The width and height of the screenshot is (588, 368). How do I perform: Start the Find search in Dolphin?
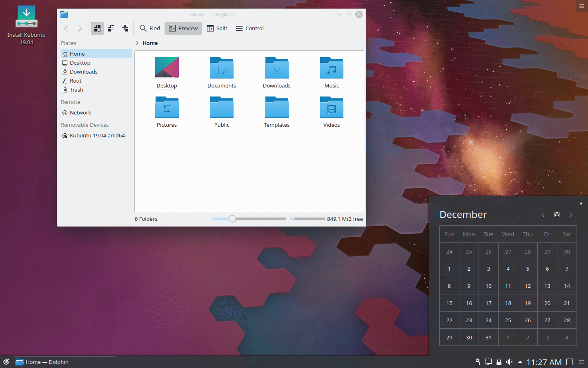[x=150, y=28]
